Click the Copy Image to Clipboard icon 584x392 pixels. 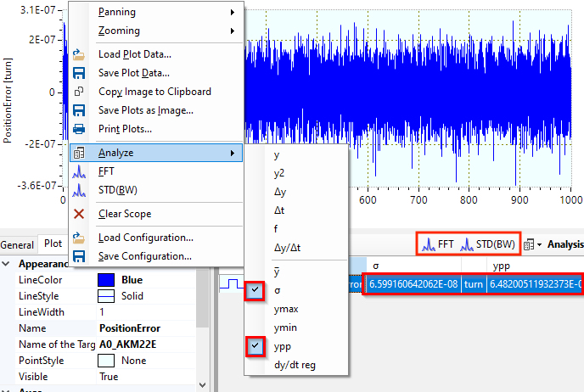tap(79, 92)
